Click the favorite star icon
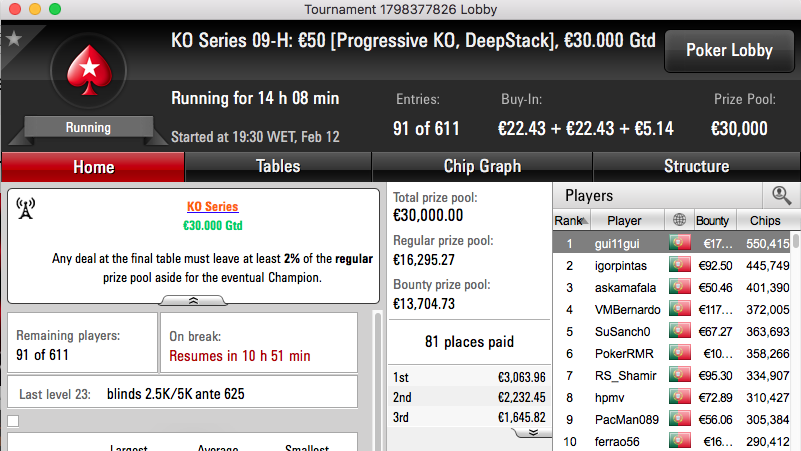The height and width of the screenshot is (451, 801). coord(14,38)
